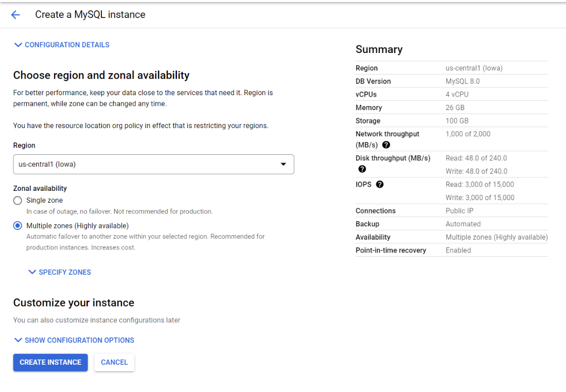The height and width of the screenshot is (392, 566).
Task: Open the Region us-central1 (Iowa) dropdown
Action: pyautogui.click(x=153, y=165)
